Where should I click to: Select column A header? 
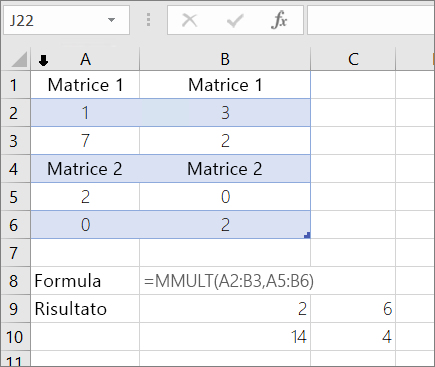click(85, 59)
